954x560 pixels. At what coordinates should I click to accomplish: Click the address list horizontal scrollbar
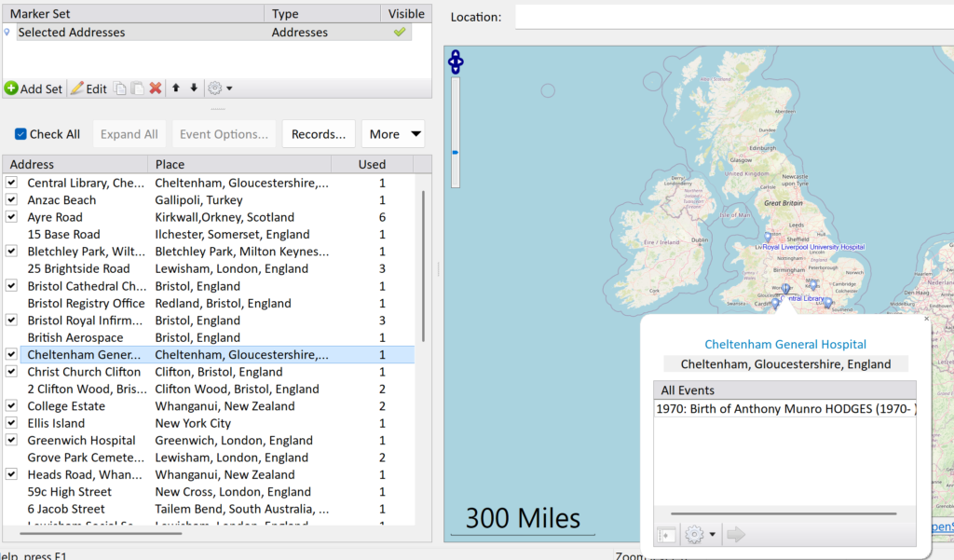(101, 534)
